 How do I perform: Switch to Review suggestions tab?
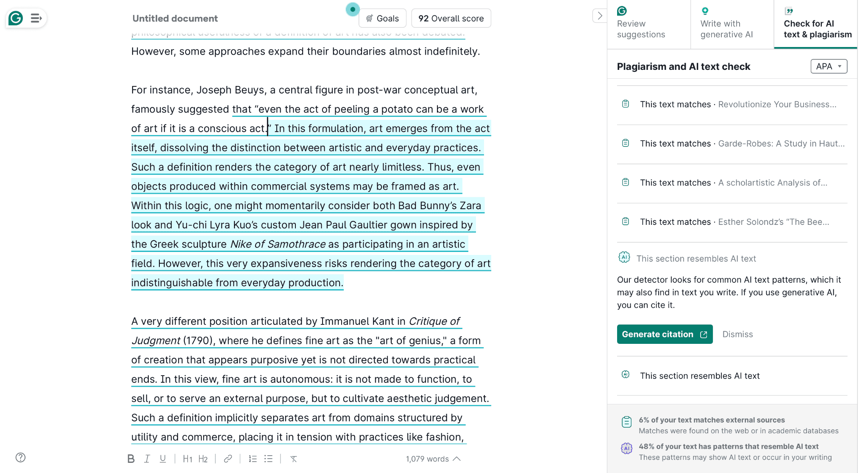648,24
